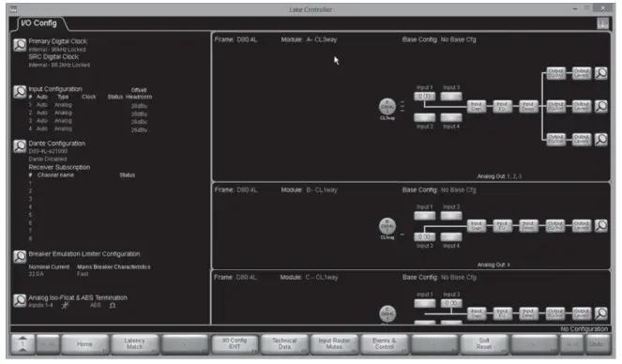
Task: Open Module A middle Output EQ/Xover block
Action: (x=555, y=106)
